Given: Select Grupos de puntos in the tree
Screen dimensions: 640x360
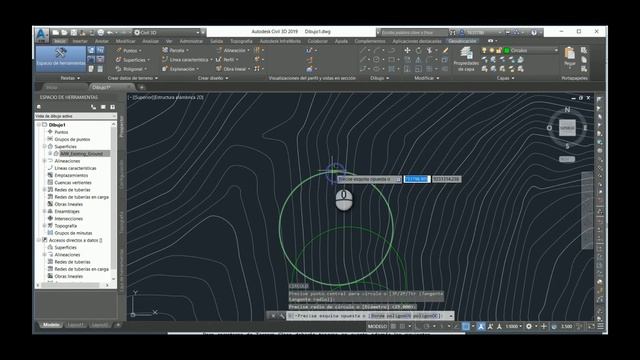Looking at the screenshot, I should [72, 139].
